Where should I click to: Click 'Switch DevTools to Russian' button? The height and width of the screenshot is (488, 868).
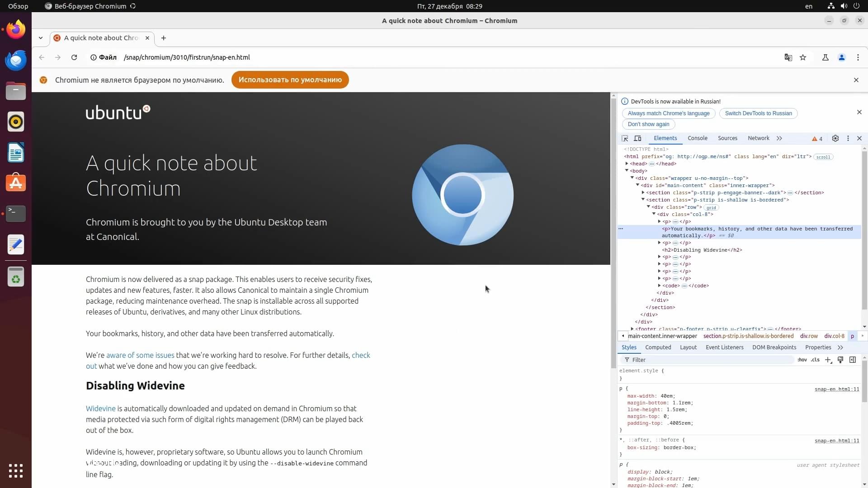(759, 113)
